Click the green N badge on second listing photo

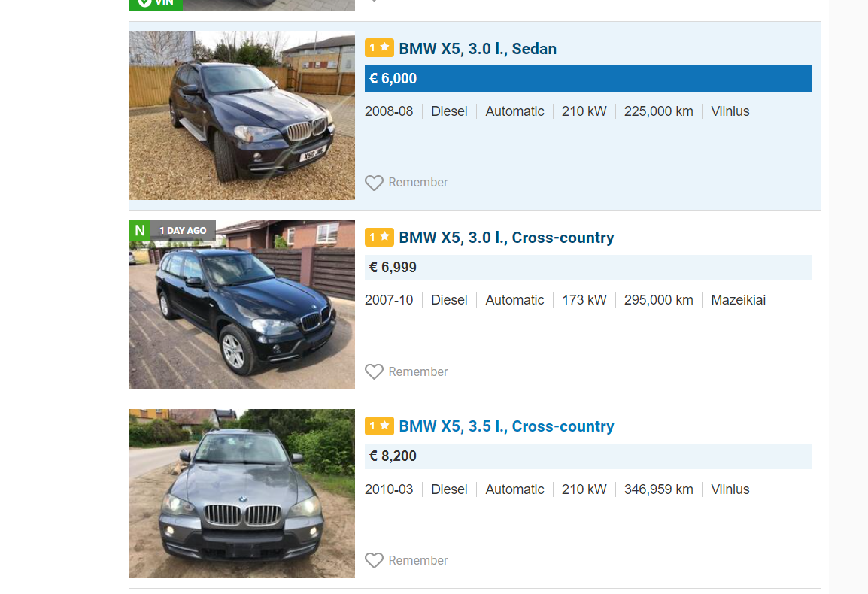coord(140,230)
